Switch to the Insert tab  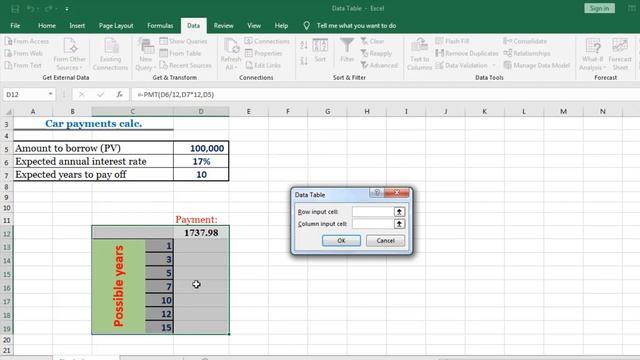pyautogui.click(x=77, y=25)
